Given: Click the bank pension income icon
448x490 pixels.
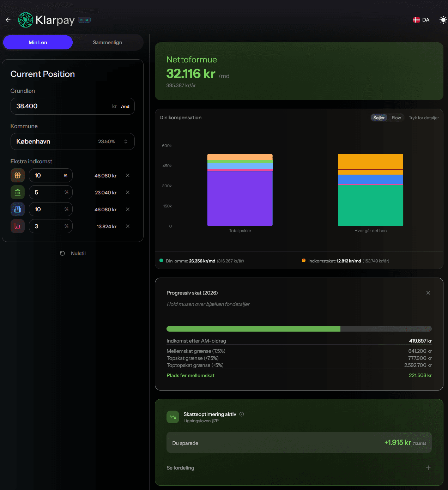Looking at the screenshot, I should tap(18, 192).
